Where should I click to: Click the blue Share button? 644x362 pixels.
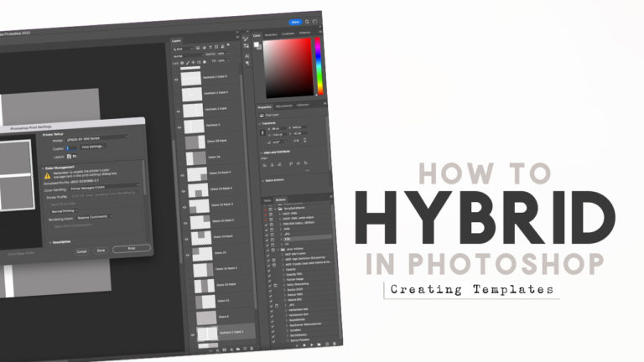(x=295, y=22)
